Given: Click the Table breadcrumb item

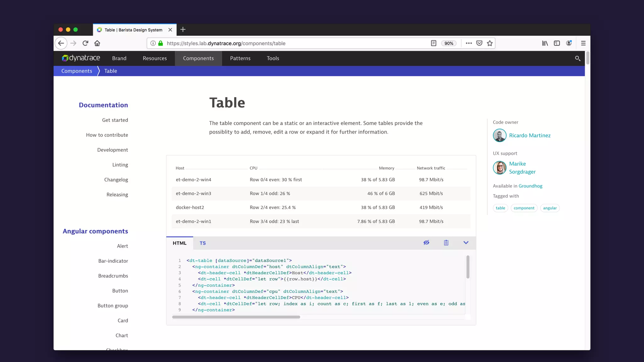Looking at the screenshot, I should 111,71.
